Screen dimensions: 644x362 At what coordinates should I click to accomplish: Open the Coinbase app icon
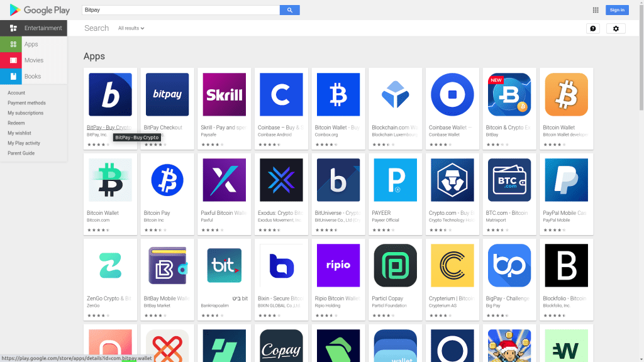281,95
